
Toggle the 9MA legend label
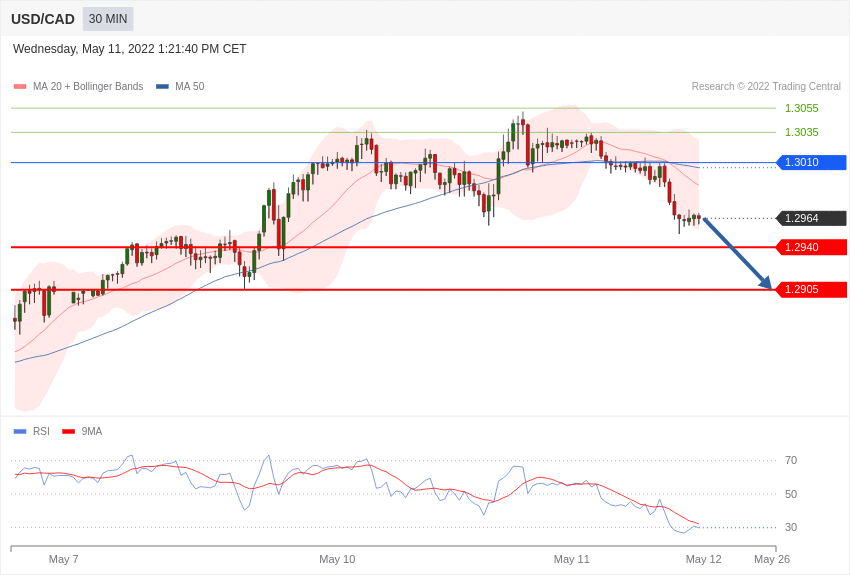click(x=92, y=431)
